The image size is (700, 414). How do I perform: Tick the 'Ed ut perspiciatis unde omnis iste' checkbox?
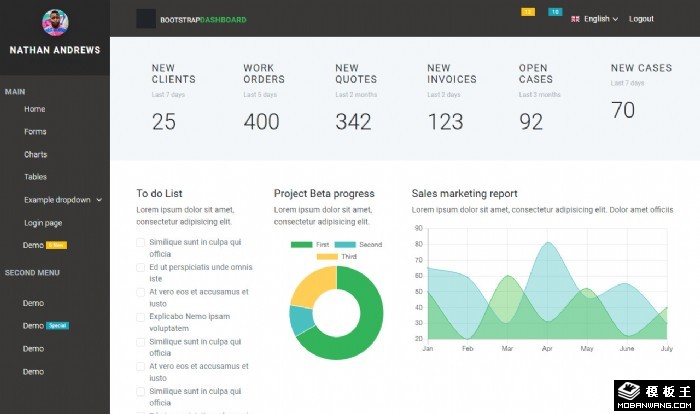tap(141, 267)
